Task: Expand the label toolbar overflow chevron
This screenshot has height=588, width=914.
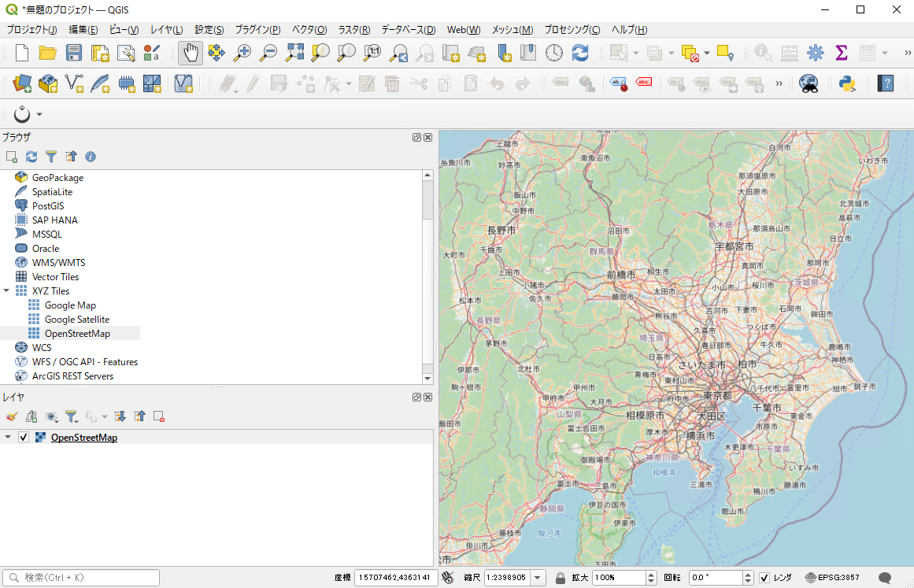Action: coord(779,84)
